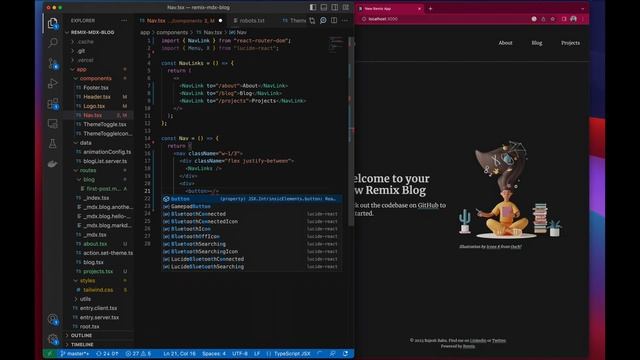Bookmark page with browser star icon

[553, 19]
